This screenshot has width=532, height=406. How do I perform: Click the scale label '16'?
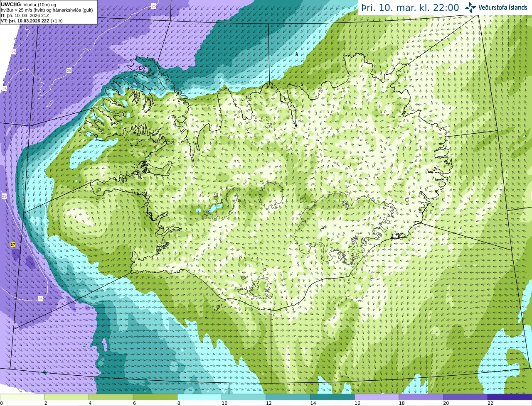click(x=357, y=403)
